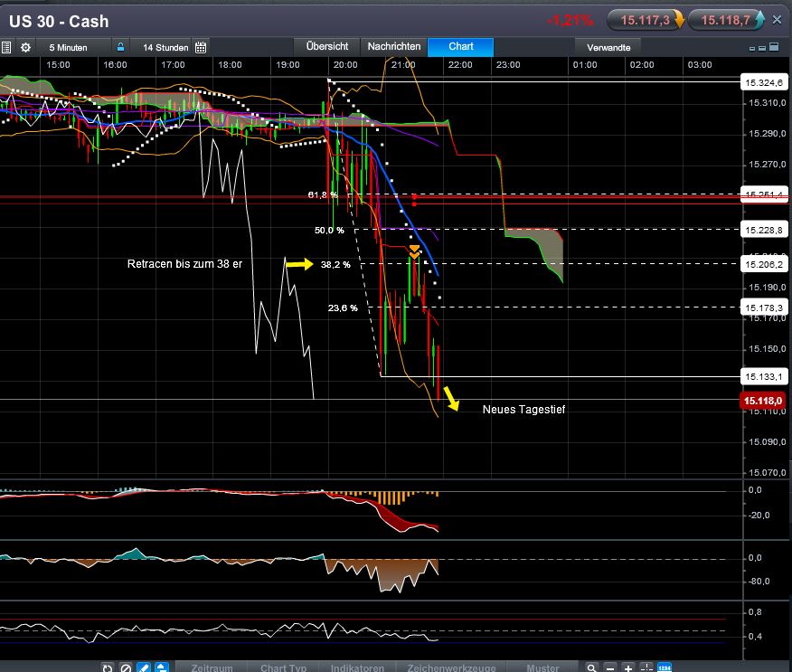Switch to the Chart tab

461,46
